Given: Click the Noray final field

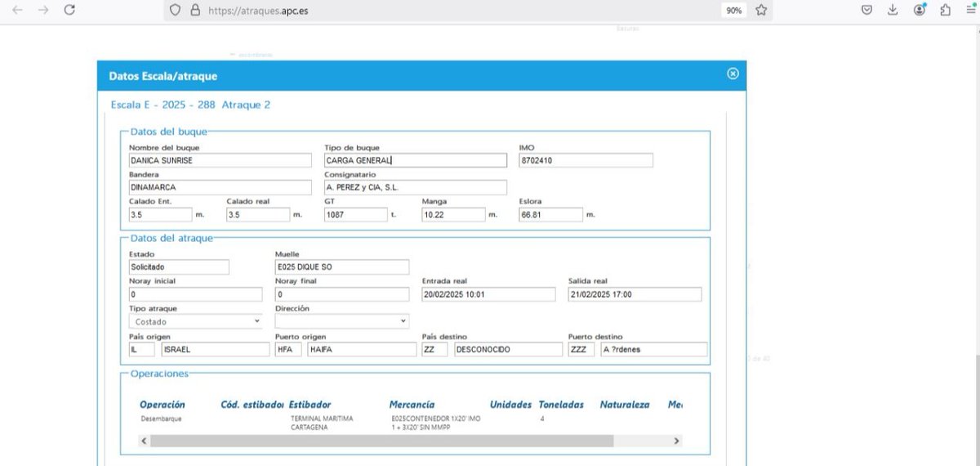Looking at the screenshot, I should pos(342,294).
